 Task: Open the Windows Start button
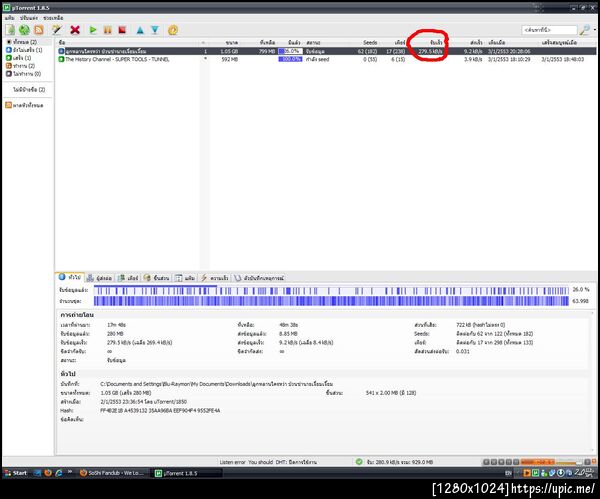[16, 473]
